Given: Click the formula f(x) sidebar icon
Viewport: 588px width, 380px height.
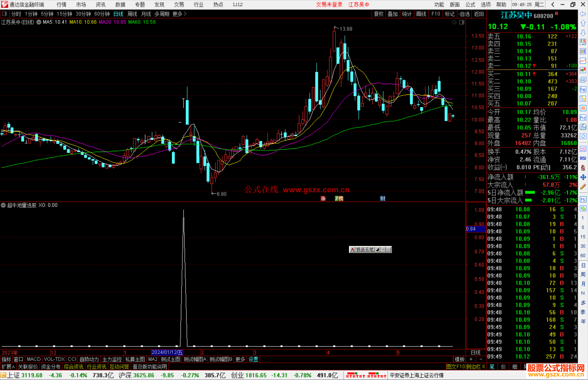Looking at the screenshot, I should click(583, 127).
